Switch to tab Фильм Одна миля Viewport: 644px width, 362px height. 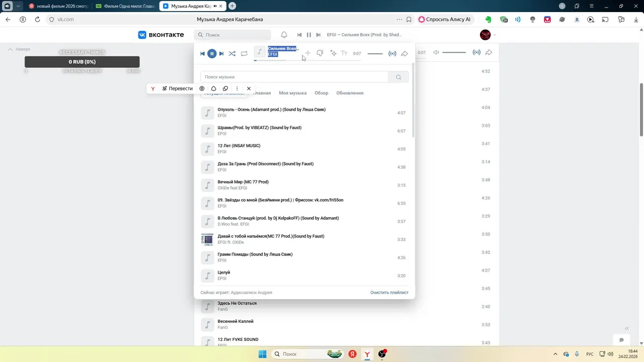tap(125, 6)
